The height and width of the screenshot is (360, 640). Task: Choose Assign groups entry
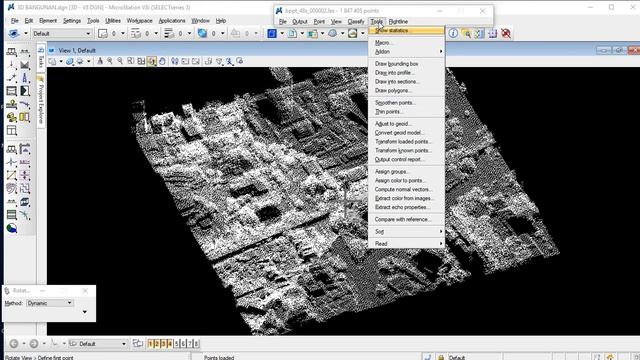coord(406,172)
